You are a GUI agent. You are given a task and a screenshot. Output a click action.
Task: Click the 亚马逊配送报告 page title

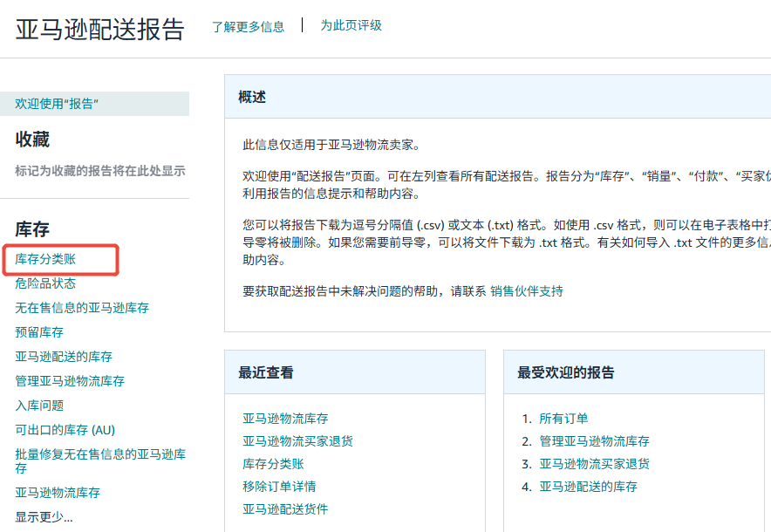[x=99, y=30]
